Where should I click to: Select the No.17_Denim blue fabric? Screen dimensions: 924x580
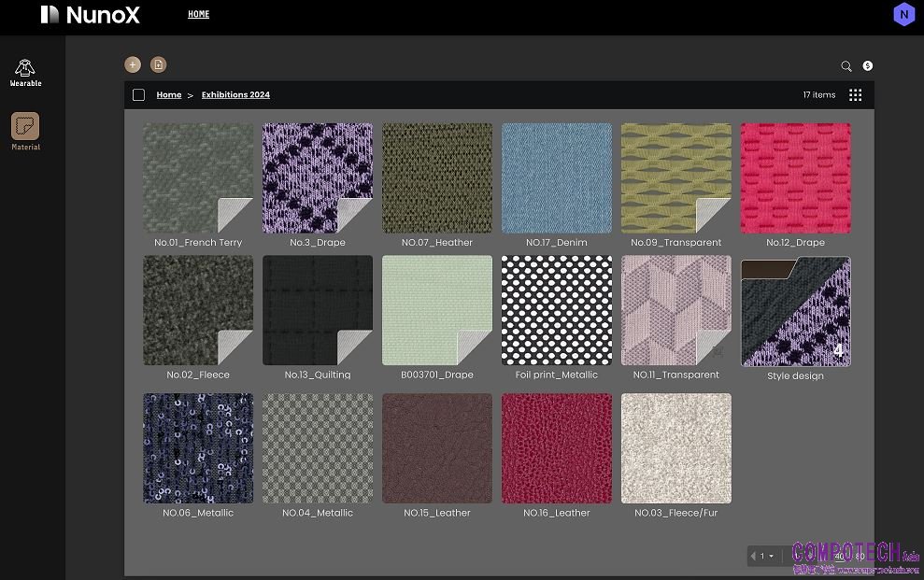click(557, 178)
